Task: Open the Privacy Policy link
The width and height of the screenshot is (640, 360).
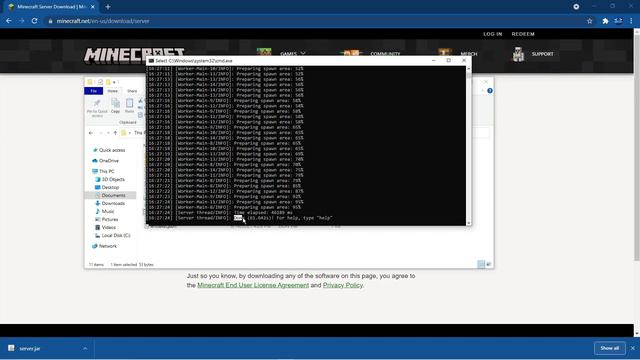Action: [x=342, y=285]
